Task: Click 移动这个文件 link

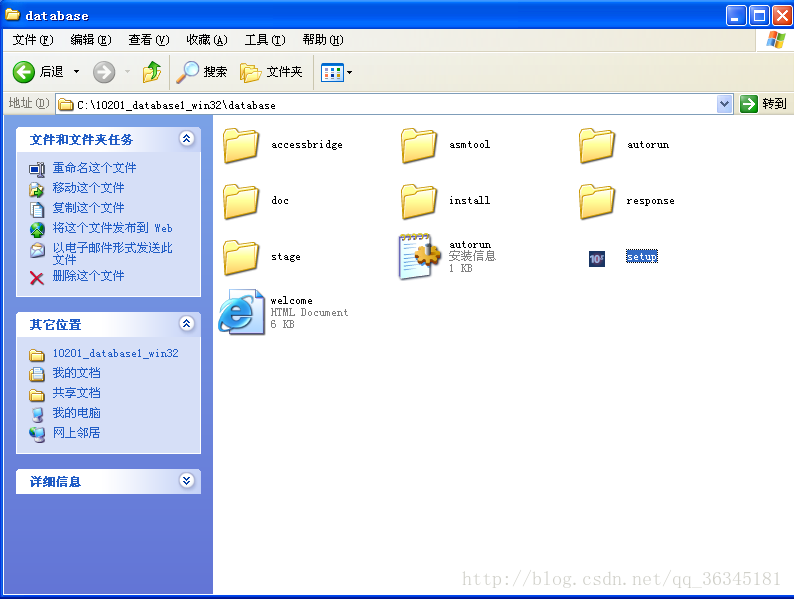Action: click(x=88, y=188)
